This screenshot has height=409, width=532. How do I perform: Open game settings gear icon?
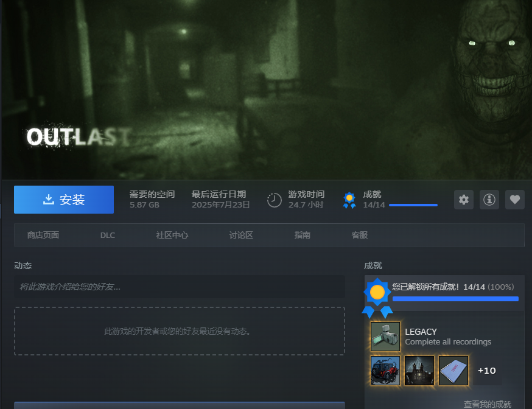tap(464, 200)
